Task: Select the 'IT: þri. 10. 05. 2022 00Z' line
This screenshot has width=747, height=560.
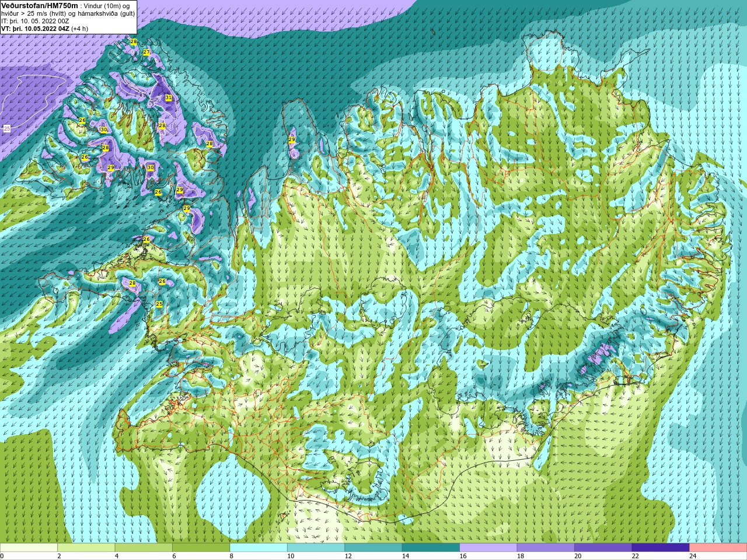Action: [x=35, y=21]
